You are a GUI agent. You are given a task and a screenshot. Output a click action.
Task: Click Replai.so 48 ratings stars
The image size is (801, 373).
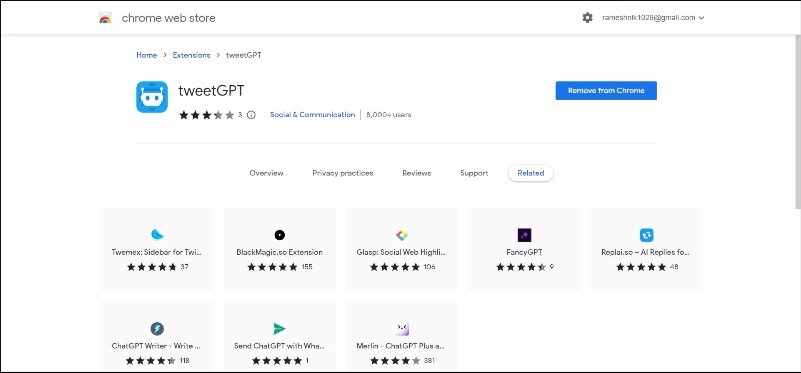tap(641, 267)
